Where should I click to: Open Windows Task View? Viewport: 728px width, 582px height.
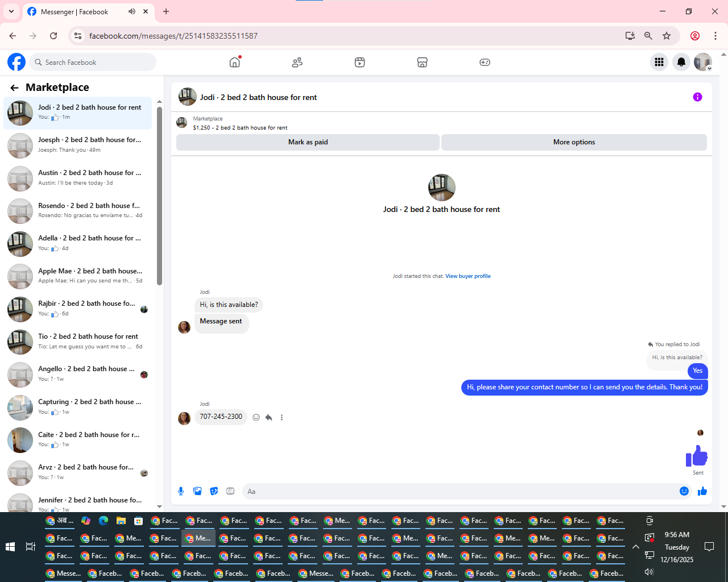click(31, 547)
